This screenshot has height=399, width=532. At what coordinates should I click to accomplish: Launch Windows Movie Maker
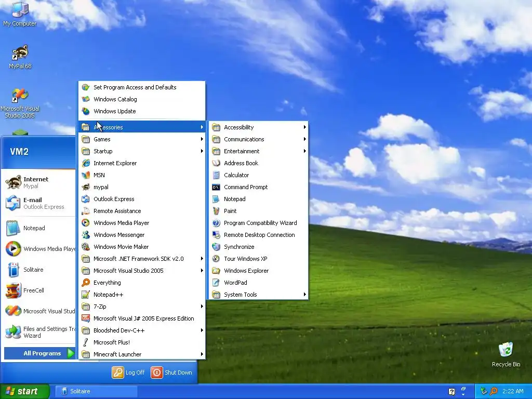(142, 247)
